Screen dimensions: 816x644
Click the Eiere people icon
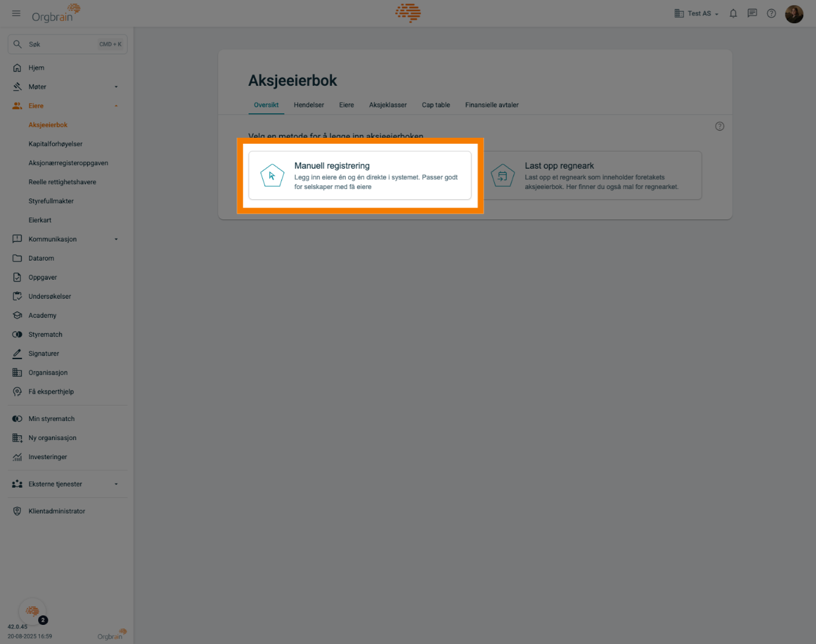[x=17, y=106]
